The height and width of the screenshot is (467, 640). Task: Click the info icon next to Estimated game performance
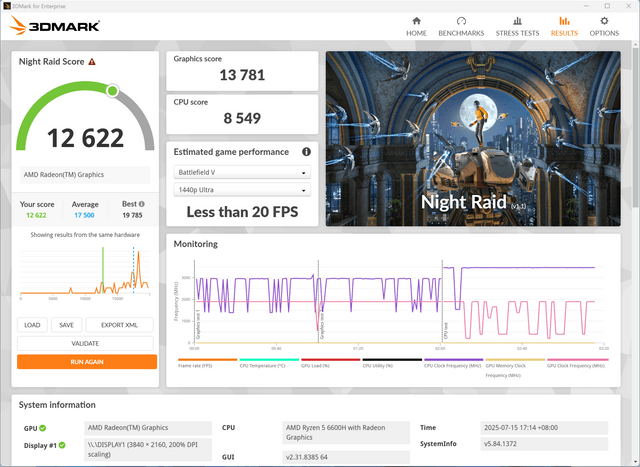click(306, 152)
